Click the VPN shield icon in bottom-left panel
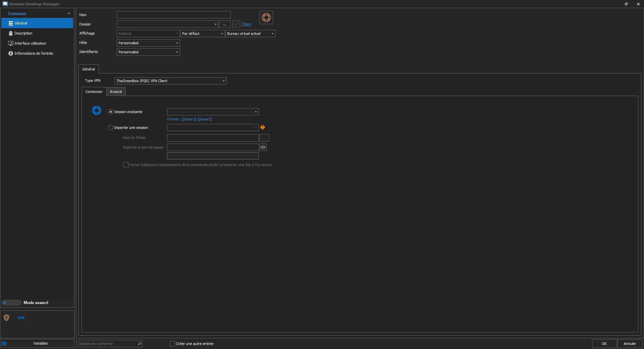The width and height of the screenshot is (644, 349). click(x=6, y=318)
